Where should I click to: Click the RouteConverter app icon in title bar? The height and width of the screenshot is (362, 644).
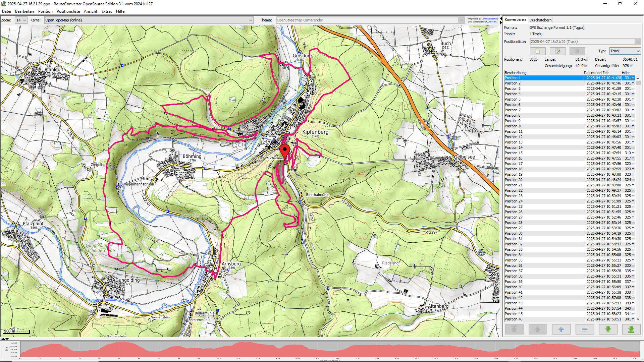(3, 4)
